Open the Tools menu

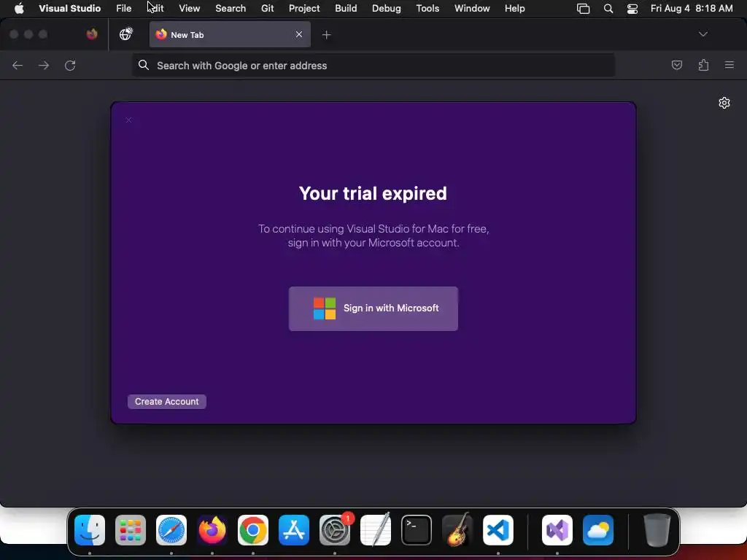(427, 8)
